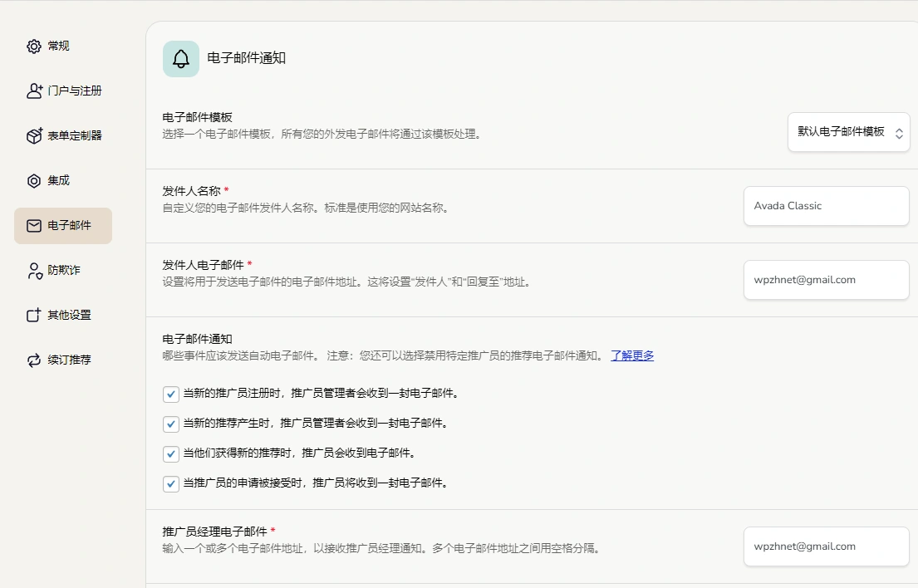Open the 默认电子邮件模板 dropdown
Viewport: 918px width, 588px height.
click(x=848, y=132)
